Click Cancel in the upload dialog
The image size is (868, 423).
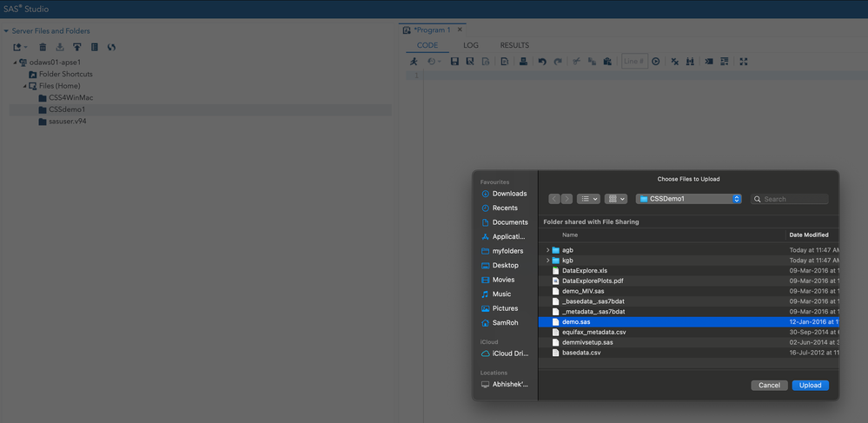(x=769, y=386)
